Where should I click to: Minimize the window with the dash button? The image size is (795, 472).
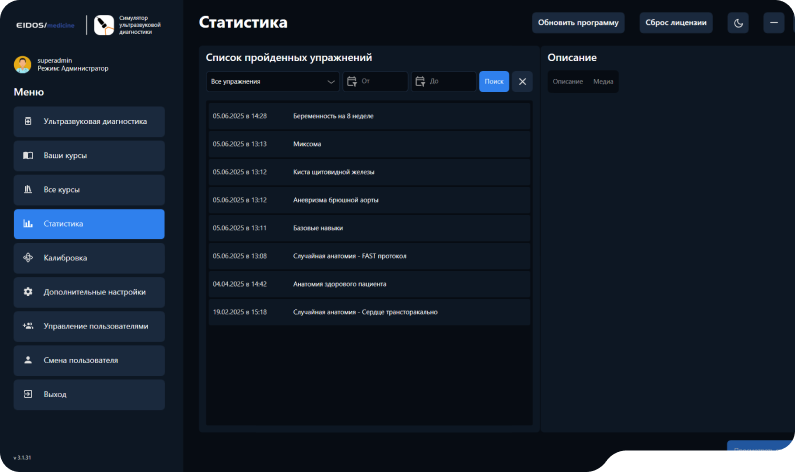coord(774,23)
